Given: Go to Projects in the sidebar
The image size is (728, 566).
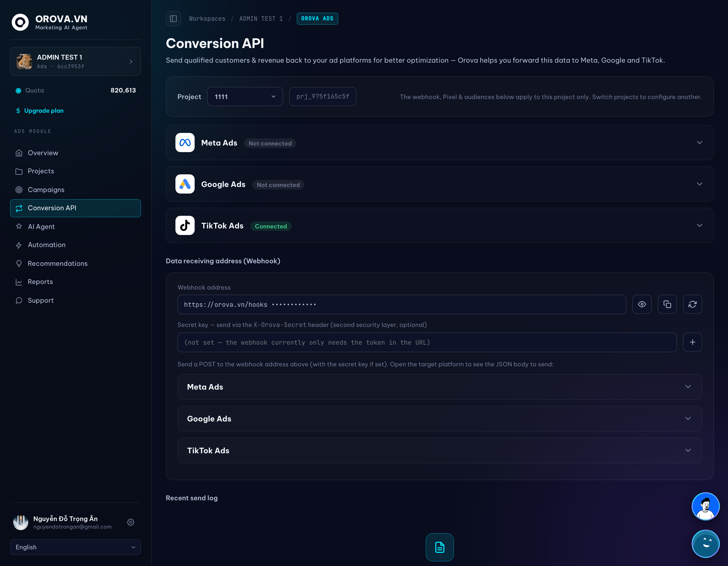Looking at the screenshot, I should tap(75, 171).
